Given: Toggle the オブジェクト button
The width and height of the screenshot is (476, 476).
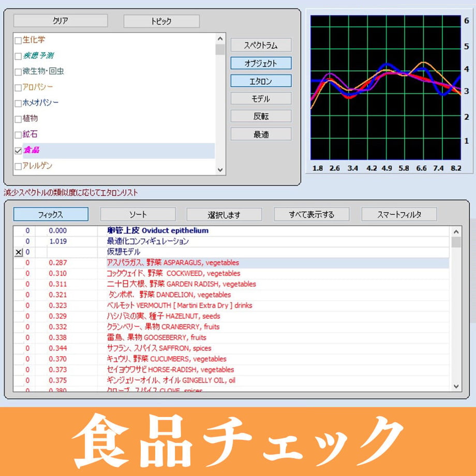Looking at the screenshot, I should click(x=261, y=63).
